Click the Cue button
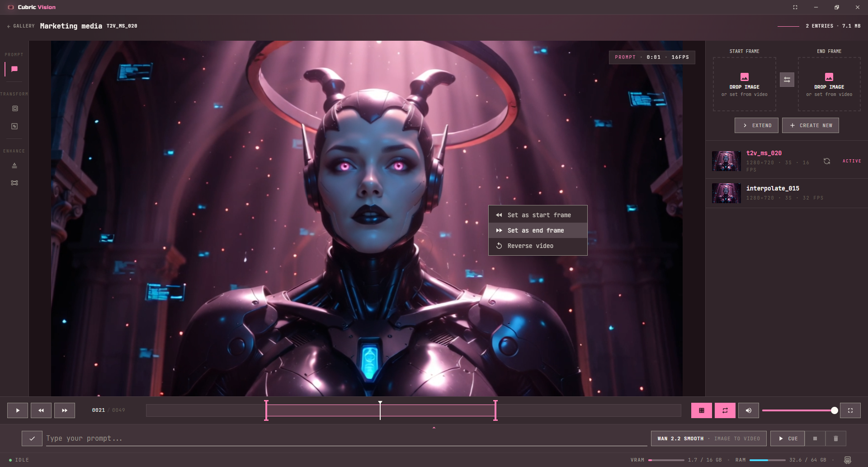This screenshot has width=868, height=467. tap(788, 438)
